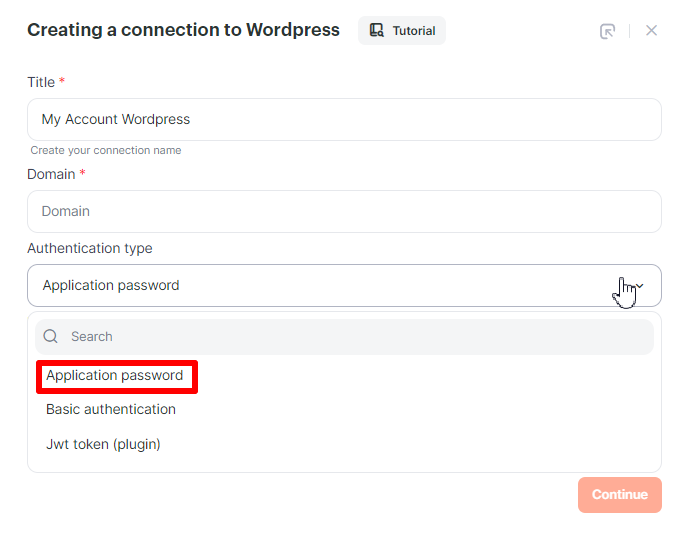
Task: Click the Domain field label
Action: pyautogui.click(x=51, y=174)
